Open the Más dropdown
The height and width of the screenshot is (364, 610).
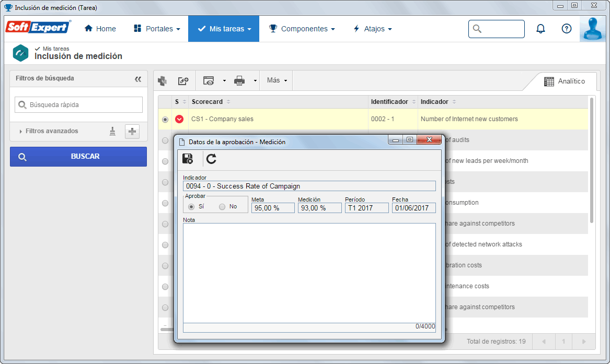277,80
